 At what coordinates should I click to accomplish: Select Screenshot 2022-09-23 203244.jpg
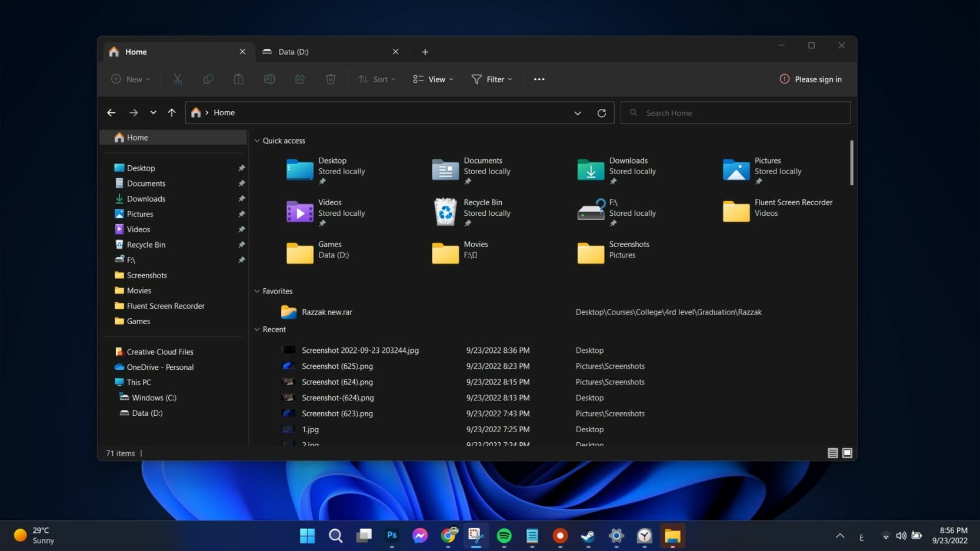tap(360, 350)
